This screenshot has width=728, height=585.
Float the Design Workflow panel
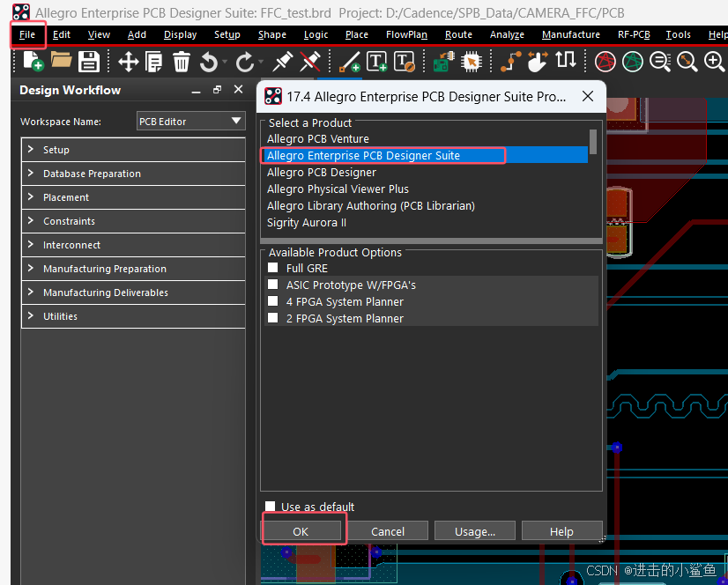coord(218,90)
